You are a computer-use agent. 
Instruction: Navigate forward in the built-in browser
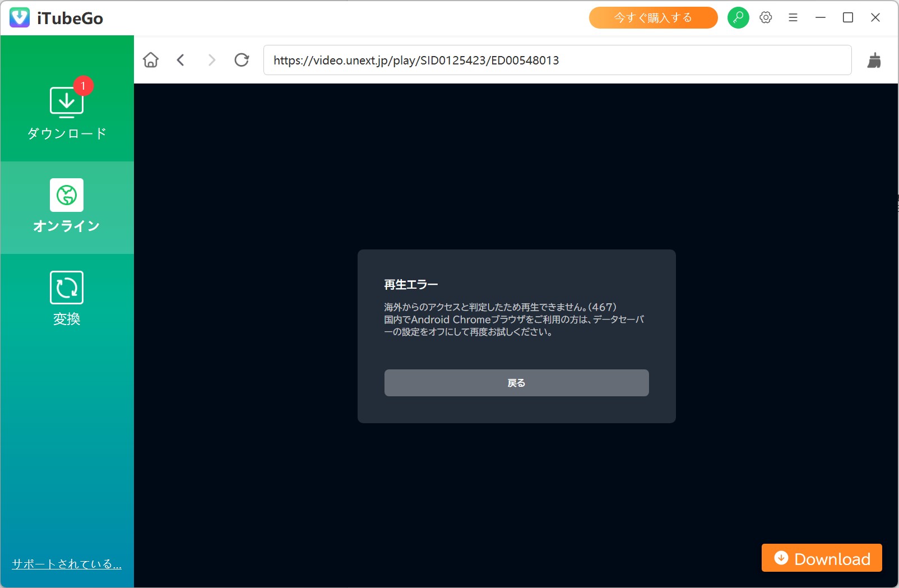211,60
